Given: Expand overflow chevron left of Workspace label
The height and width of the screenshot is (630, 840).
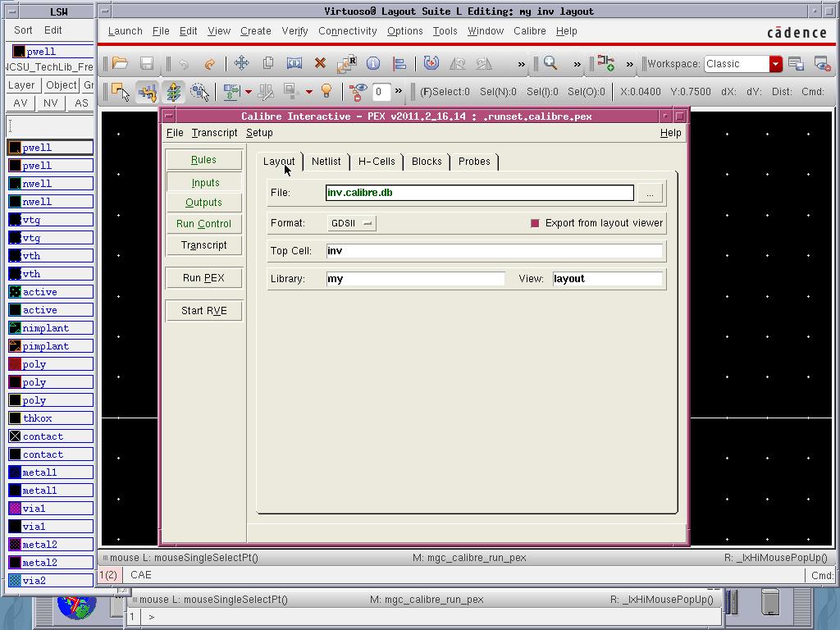Looking at the screenshot, I should [629, 64].
